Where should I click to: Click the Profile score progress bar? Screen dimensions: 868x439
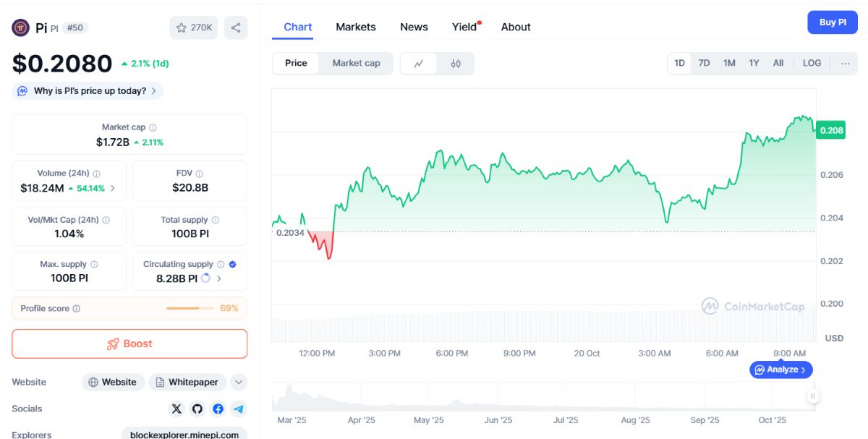(x=190, y=309)
